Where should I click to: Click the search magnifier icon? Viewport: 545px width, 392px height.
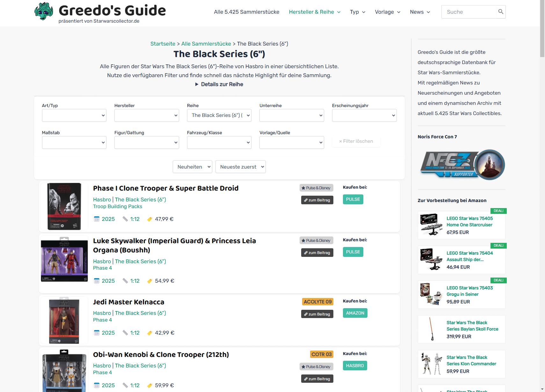pos(501,12)
